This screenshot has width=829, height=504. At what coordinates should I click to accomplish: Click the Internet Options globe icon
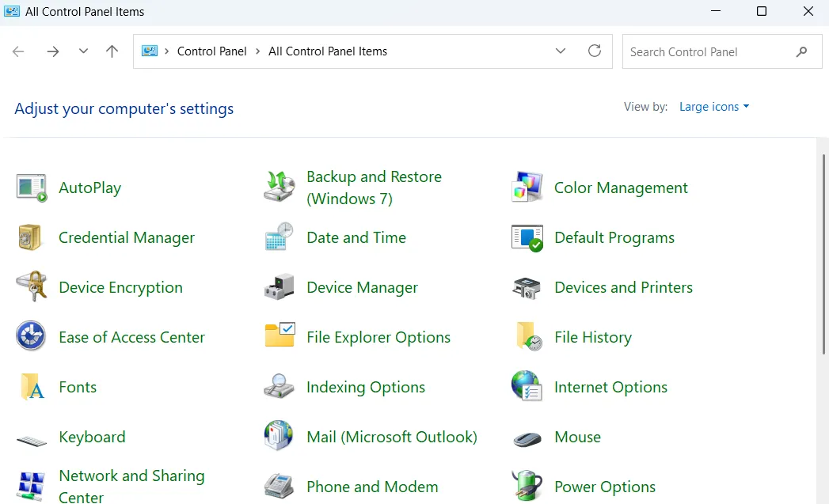(x=527, y=387)
